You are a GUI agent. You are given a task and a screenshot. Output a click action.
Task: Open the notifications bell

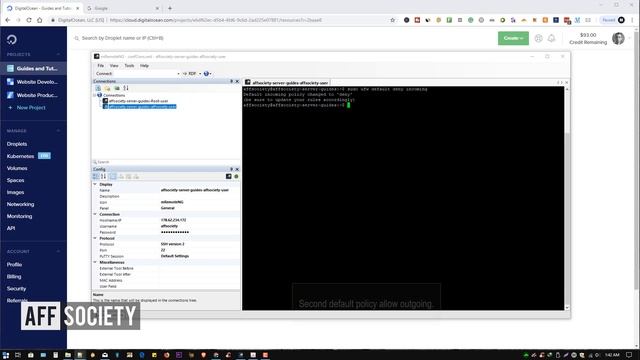click(x=551, y=38)
